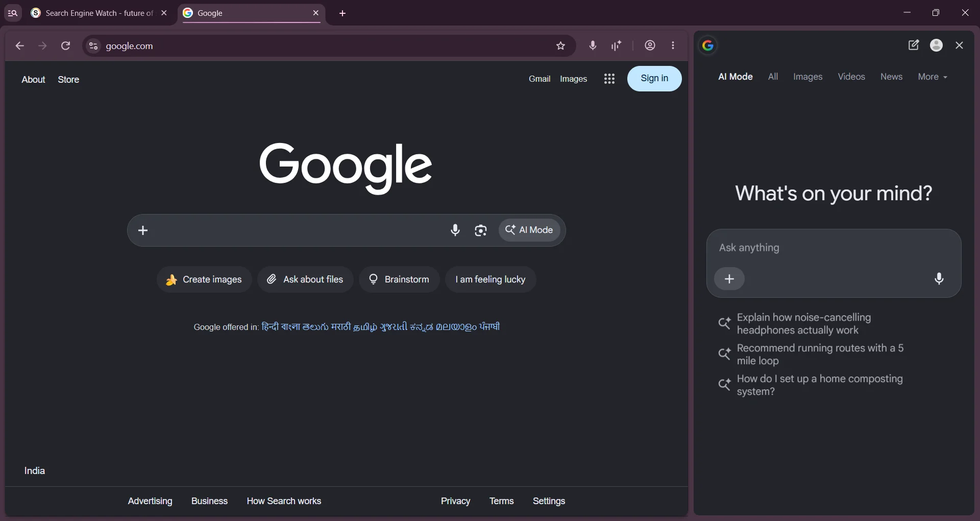Open the Gmail link

540,79
